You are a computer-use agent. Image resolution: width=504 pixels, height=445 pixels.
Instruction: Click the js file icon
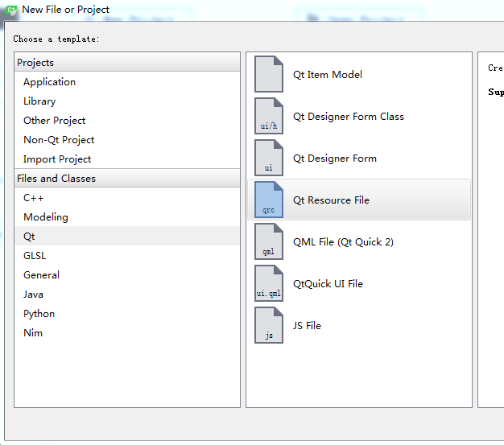[x=269, y=325]
